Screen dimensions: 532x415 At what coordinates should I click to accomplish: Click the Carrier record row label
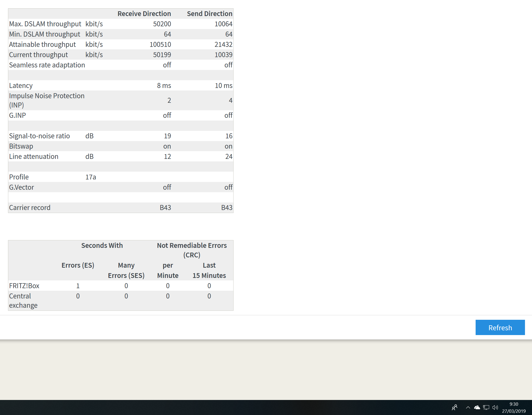30,207
